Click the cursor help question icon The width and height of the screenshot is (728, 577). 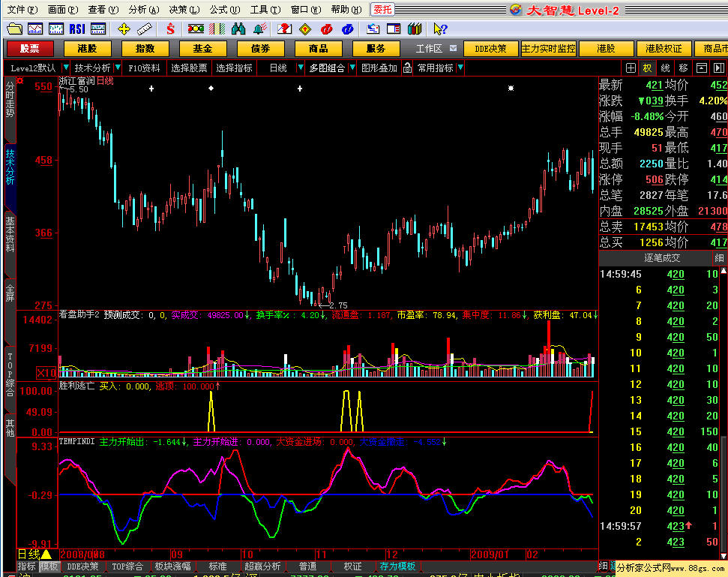pyautogui.click(x=439, y=29)
